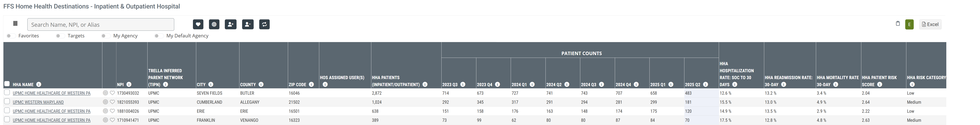980x125 pixels.
Task: Select the UPMC Western Maryland row checkbox
Action: [7, 102]
